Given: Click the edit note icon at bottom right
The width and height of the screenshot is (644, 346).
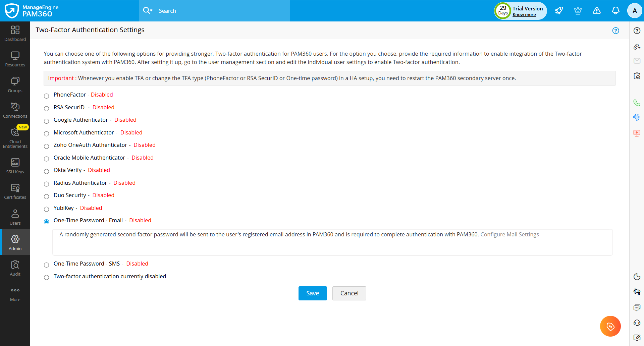Looking at the screenshot, I should 637,338.
